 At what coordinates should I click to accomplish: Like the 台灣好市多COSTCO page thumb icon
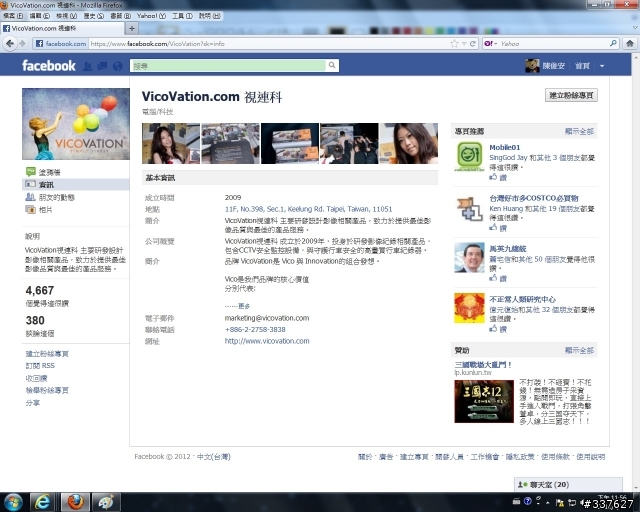[x=493, y=227]
